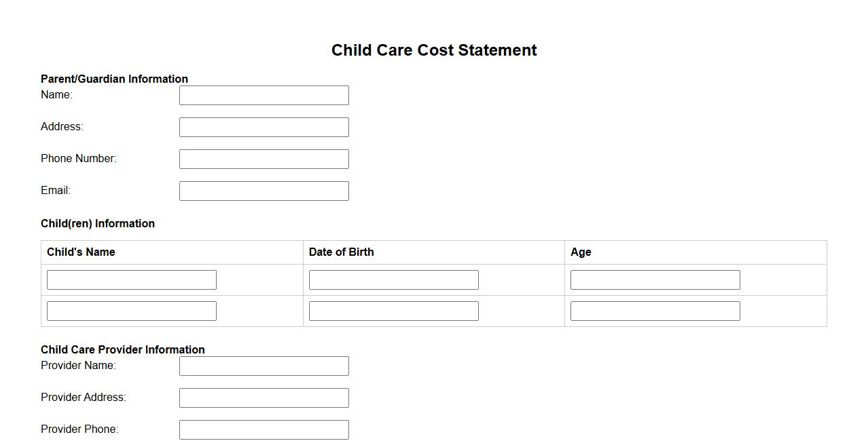This screenshot has height=441, width=868.
Task: Select the Provider Address text box
Action: point(264,398)
